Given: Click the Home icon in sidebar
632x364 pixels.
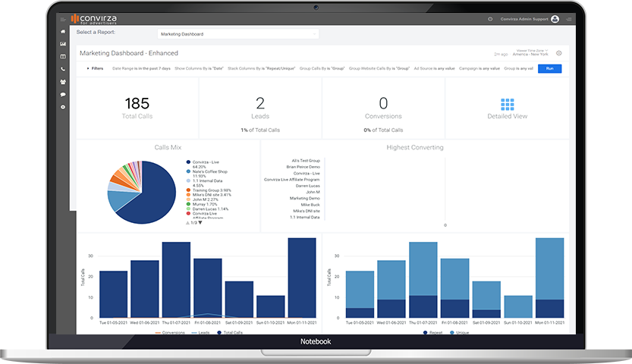Looking at the screenshot, I should click(63, 32).
